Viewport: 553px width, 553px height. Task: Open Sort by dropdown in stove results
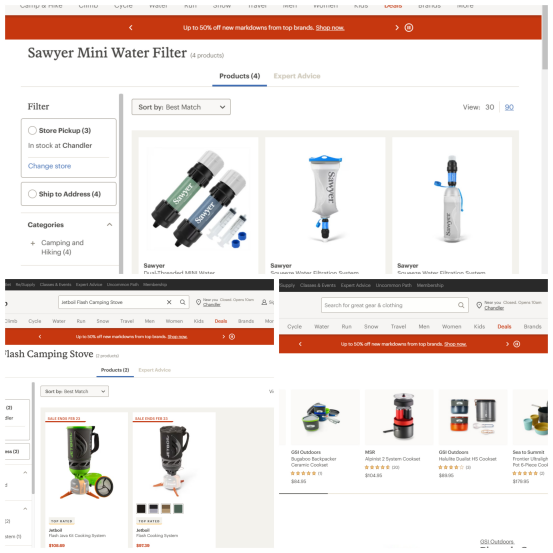pyautogui.click(x=74, y=391)
